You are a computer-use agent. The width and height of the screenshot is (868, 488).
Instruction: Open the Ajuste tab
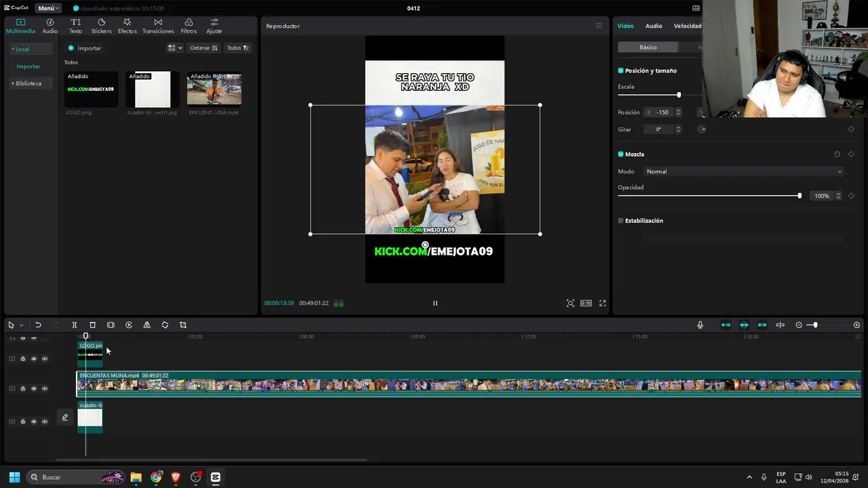click(214, 26)
